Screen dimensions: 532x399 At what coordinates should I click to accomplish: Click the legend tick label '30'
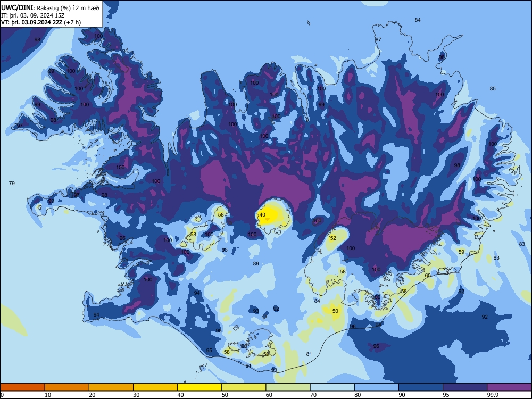tap(136, 395)
